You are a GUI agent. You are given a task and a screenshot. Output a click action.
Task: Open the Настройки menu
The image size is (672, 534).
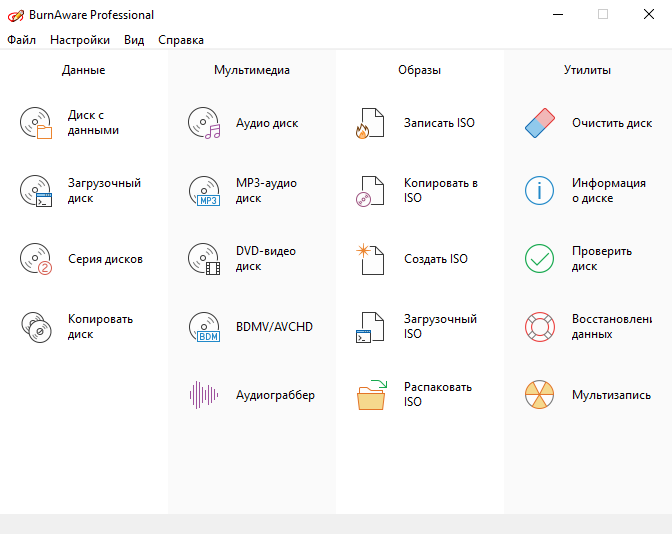coord(80,40)
